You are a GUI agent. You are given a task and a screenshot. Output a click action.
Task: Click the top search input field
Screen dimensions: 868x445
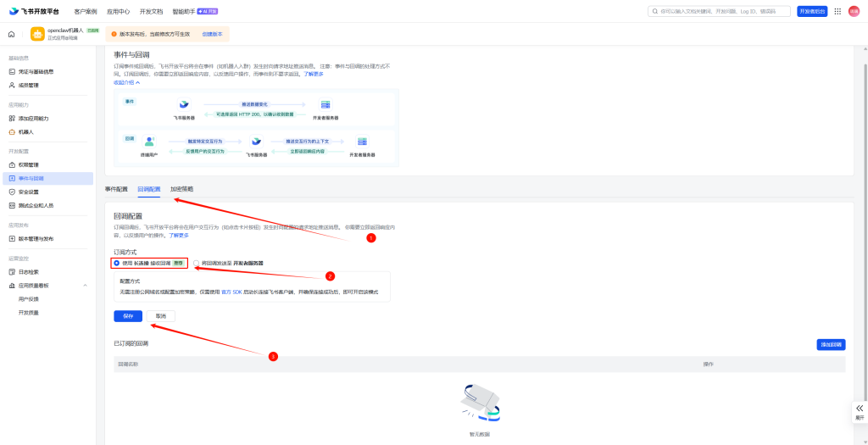(x=720, y=11)
